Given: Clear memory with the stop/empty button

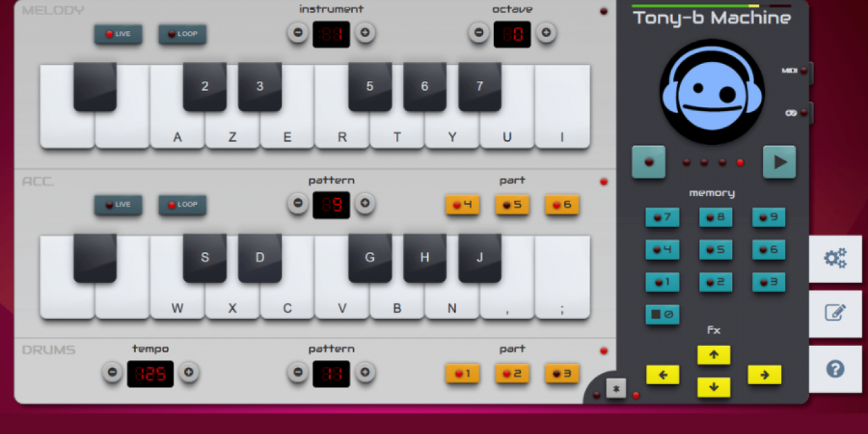Looking at the screenshot, I should coord(662,314).
